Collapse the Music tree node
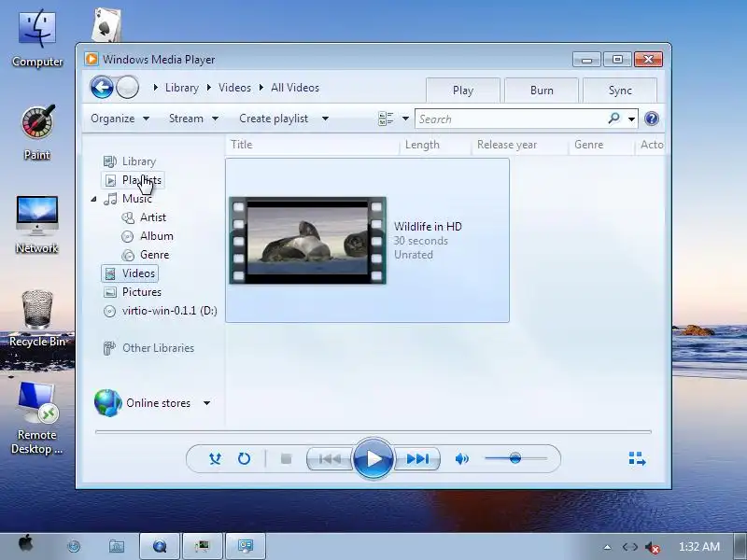 tap(94, 199)
